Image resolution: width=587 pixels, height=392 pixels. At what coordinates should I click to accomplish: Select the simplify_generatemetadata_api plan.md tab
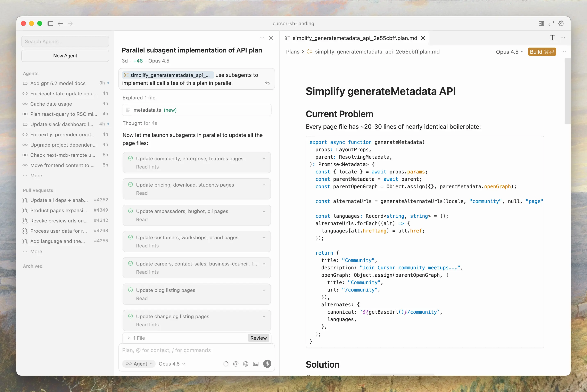coord(354,38)
